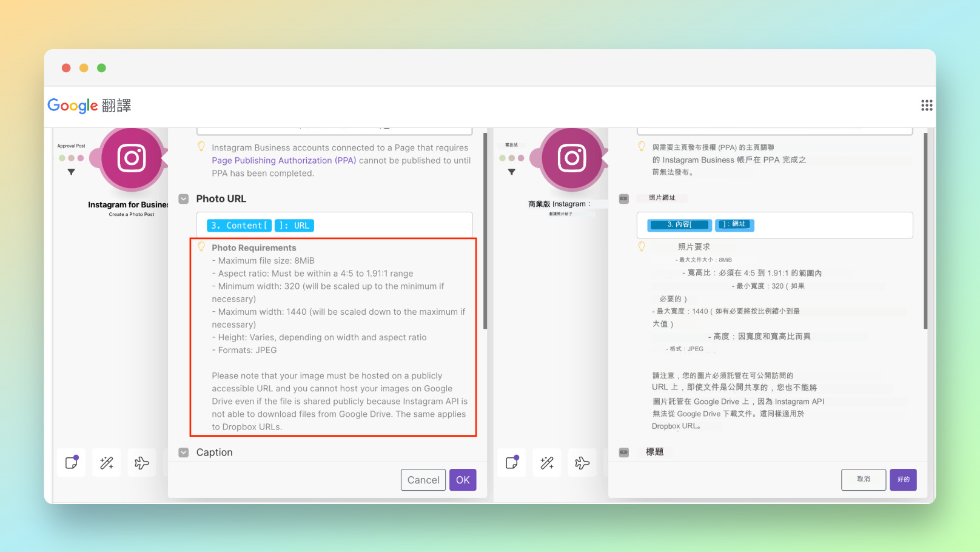Image resolution: width=980 pixels, height=552 pixels.
Task: Click the lightbulb hint beside 照片要求
Action: click(x=642, y=246)
